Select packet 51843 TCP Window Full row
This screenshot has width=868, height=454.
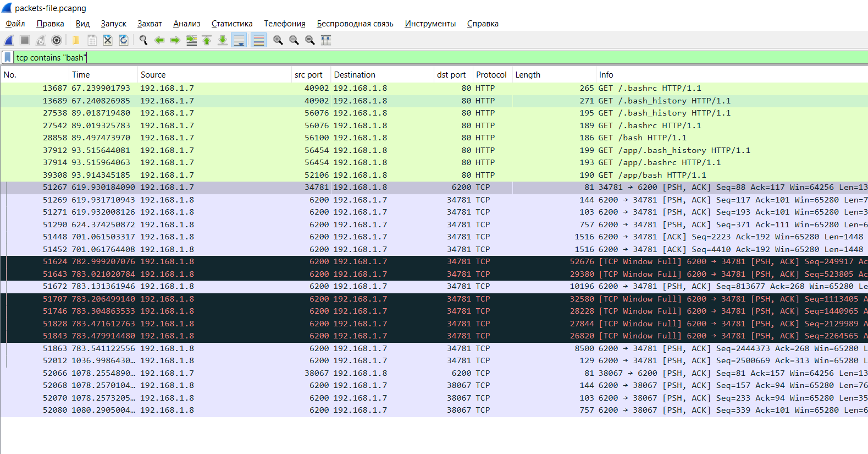pyautogui.click(x=434, y=336)
